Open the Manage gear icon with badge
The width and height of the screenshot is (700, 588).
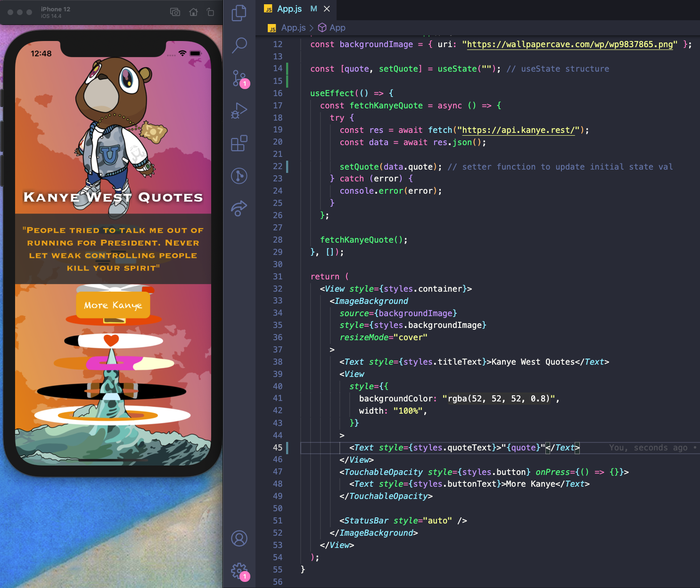click(239, 572)
